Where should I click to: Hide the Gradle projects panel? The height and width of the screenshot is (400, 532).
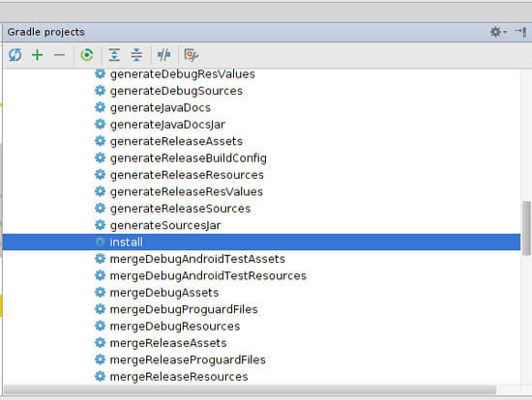520,32
